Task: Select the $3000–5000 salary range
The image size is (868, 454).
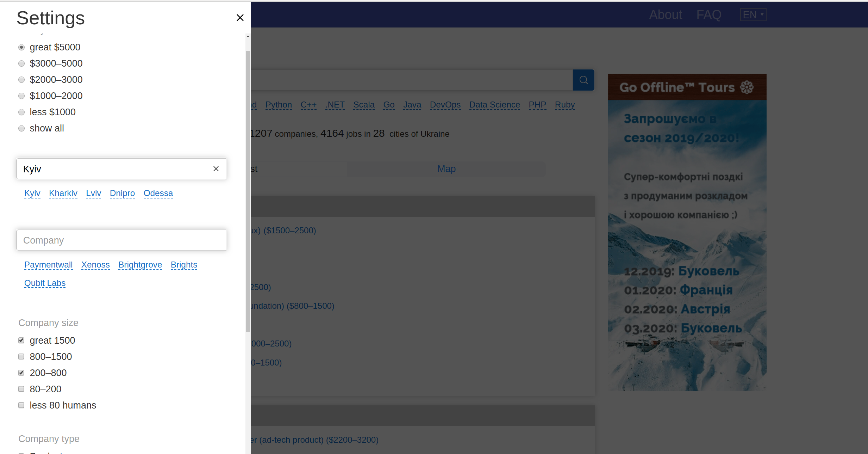Action: pos(21,63)
